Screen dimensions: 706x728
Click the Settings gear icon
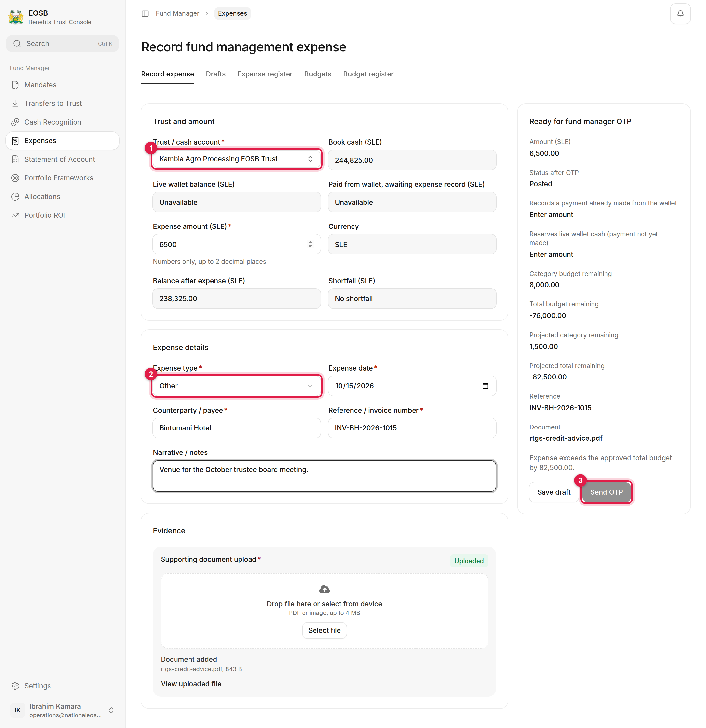(x=15, y=686)
